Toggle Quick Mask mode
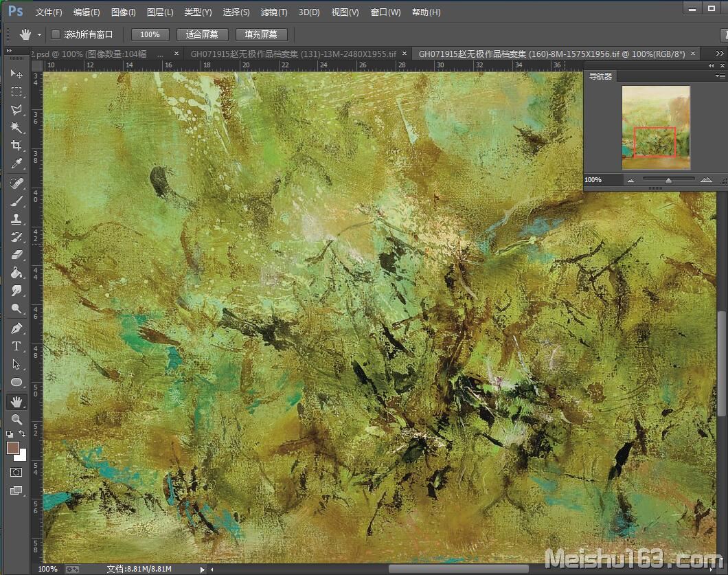This screenshot has width=728, height=575. coord(16,473)
